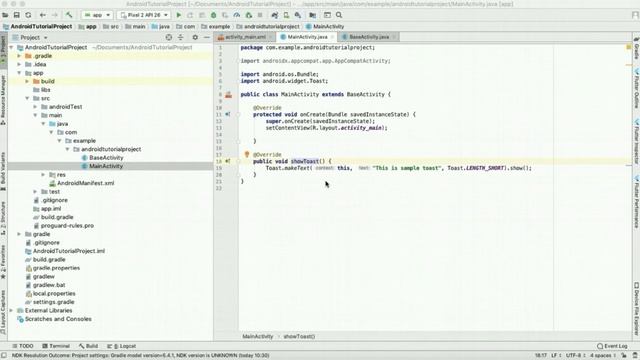The height and width of the screenshot is (360, 640).
Task: Open the Project Structure folder icon
Action: click(313, 15)
